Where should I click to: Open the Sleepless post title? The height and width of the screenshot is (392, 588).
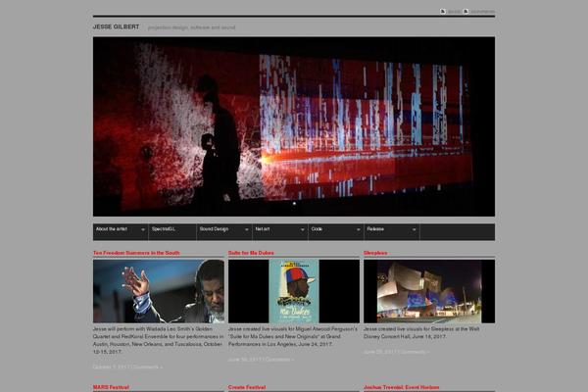pos(375,253)
